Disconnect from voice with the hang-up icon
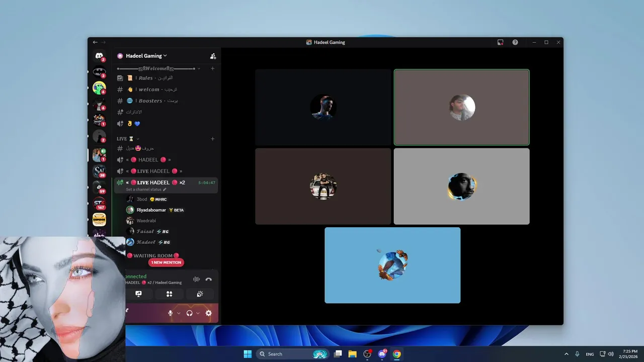644x362 pixels. [209, 279]
